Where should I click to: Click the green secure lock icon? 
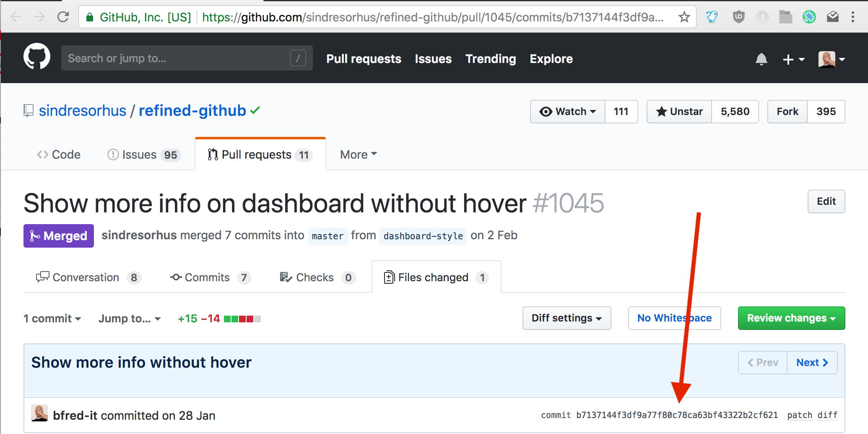[x=89, y=17]
